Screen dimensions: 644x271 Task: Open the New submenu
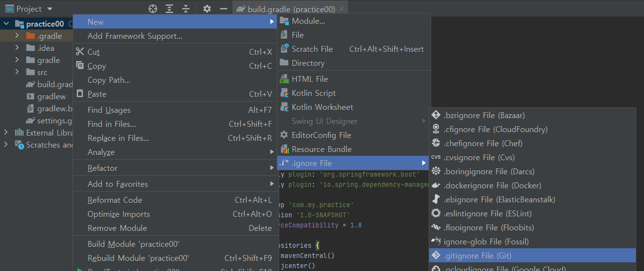(x=175, y=22)
